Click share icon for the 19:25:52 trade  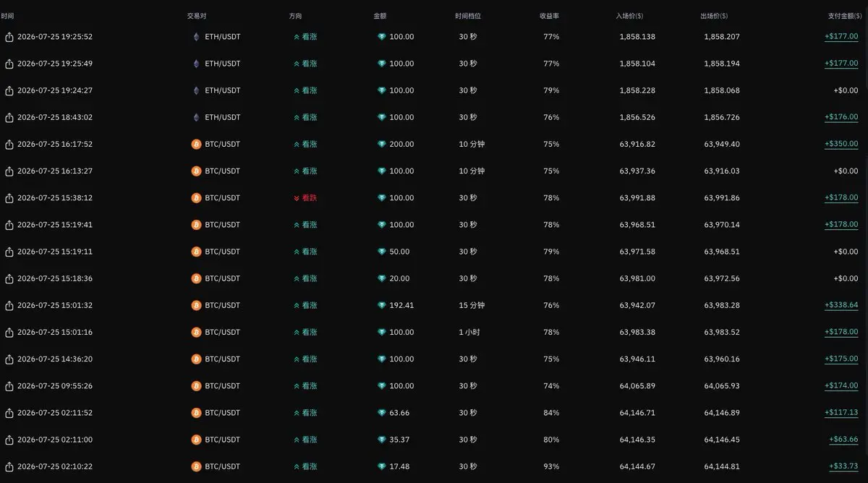(x=9, y=37)
